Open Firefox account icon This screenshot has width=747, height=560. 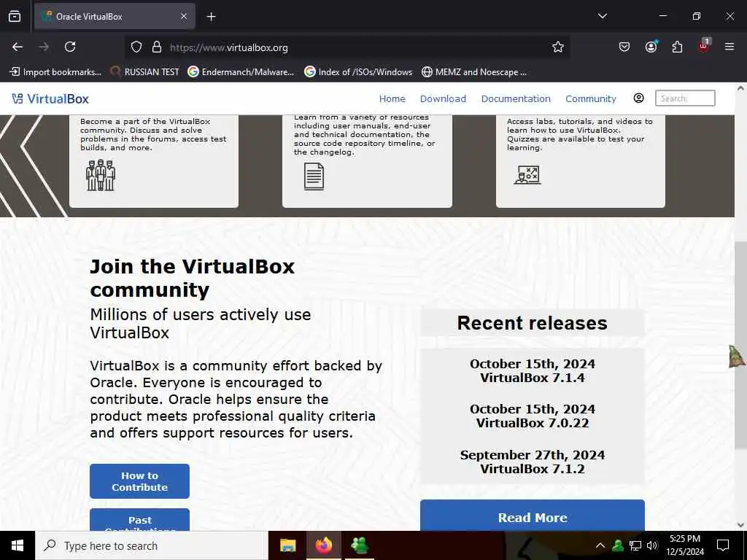point(651,47)
